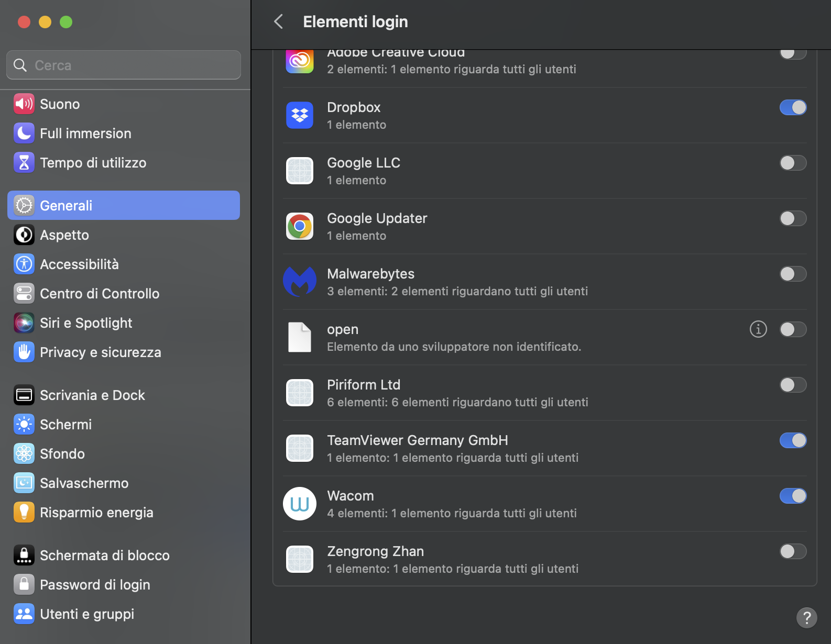Select Generali in the sidebar
Viewport: 831px width, 644px height.
(124, 205)
